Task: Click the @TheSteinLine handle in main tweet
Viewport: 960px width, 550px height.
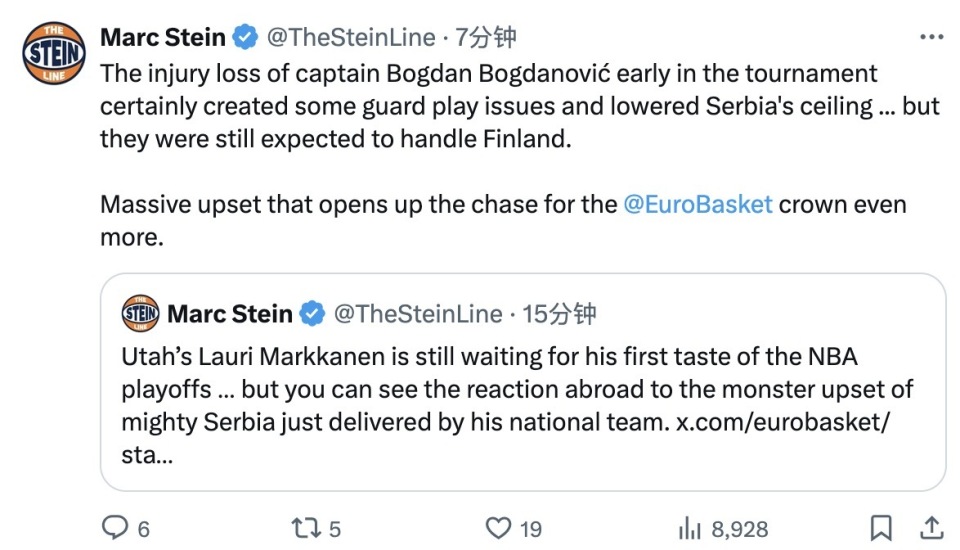Action: coord(350,38)
